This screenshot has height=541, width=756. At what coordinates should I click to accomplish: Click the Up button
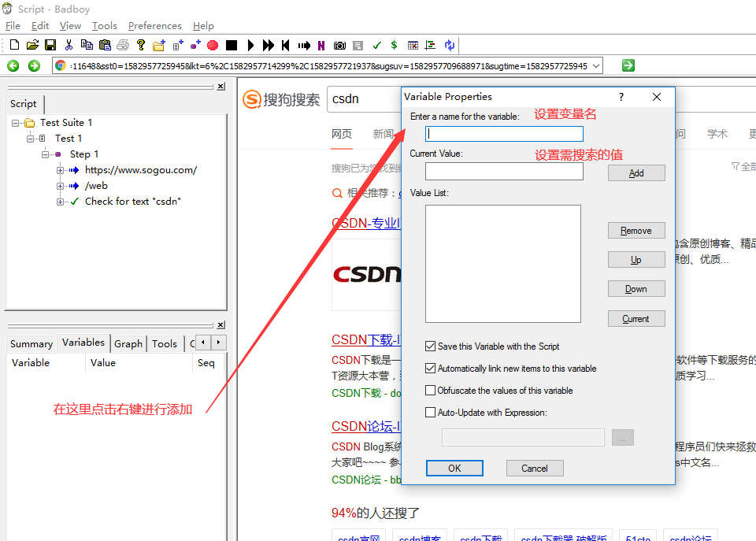[x=636, y=259]
